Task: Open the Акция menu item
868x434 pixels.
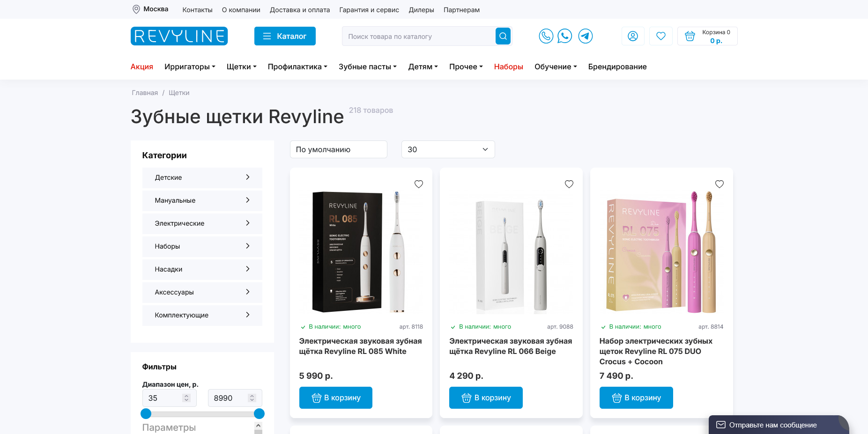Action: pyautogui.click(x=142, y=66)
